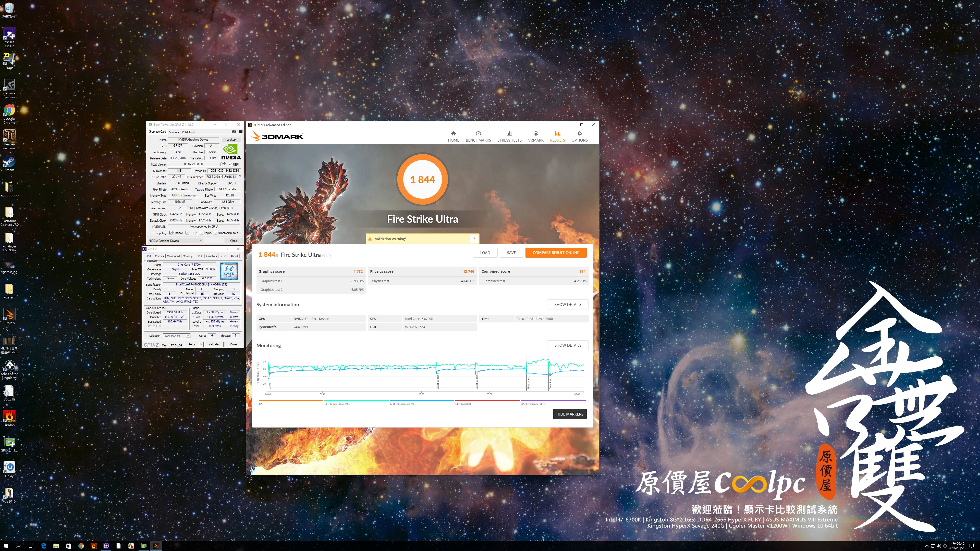Open the VRMARK section in 3DMark
This screenshot has width=980, height=551.
tap(536, 136)
